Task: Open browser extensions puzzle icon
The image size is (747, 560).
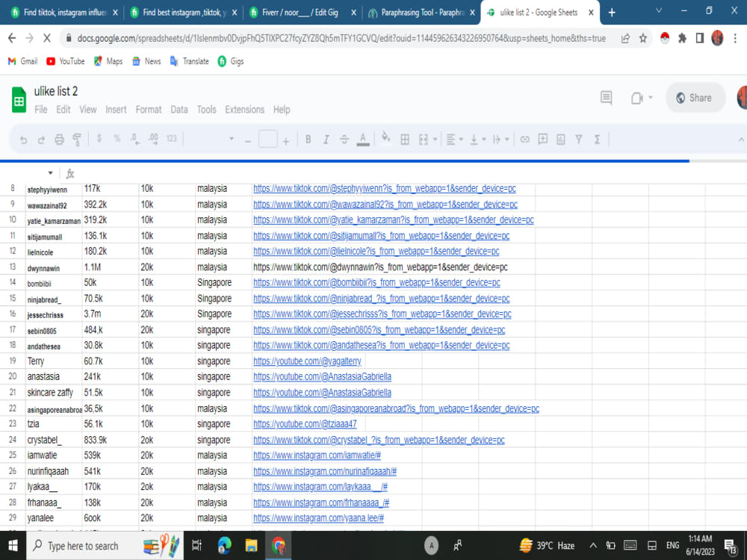Action: [682, 38]
